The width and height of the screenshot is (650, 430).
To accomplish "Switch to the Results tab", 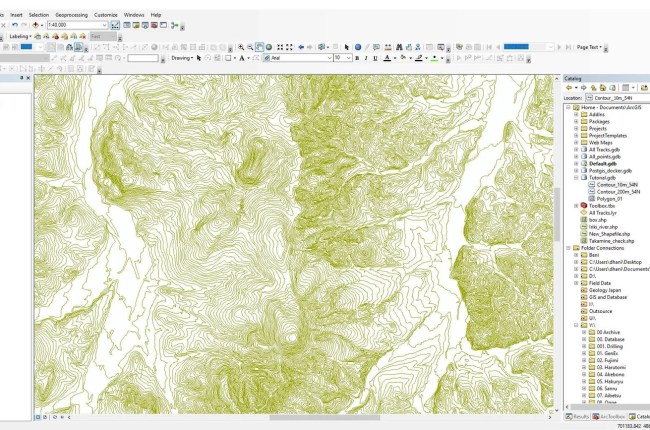I will 577,416.
